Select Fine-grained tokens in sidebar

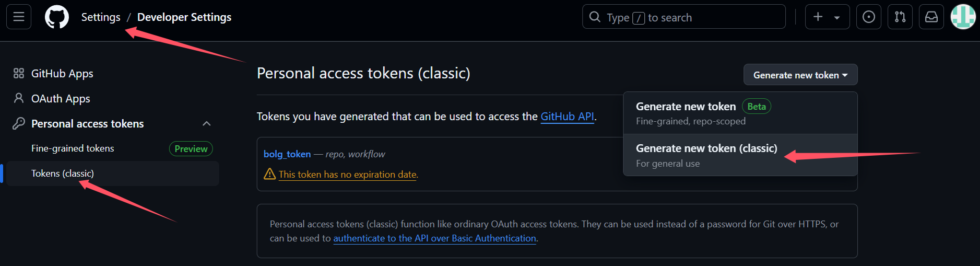coord(73,148)
